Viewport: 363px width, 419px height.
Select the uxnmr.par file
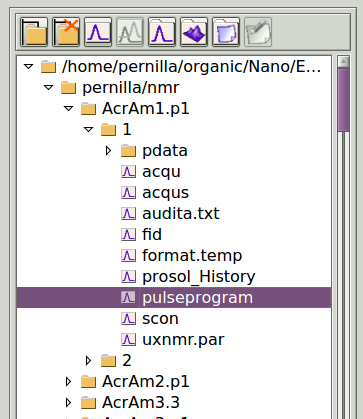[x=183, y=340]
